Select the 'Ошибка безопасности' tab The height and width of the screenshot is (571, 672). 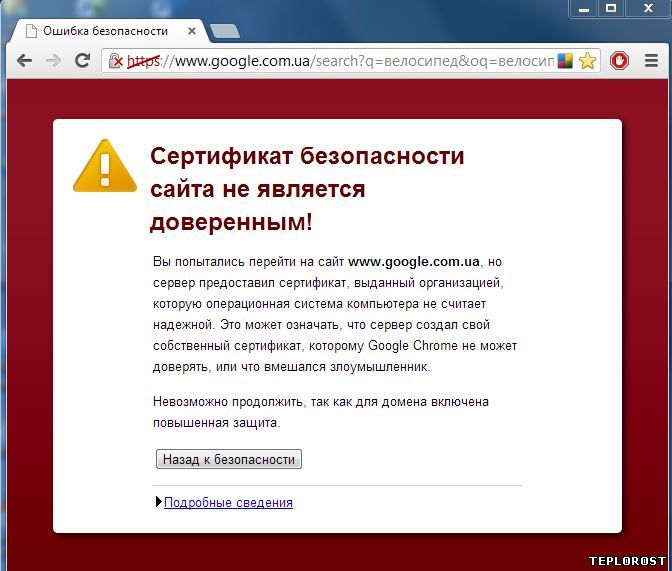point(111,31)
